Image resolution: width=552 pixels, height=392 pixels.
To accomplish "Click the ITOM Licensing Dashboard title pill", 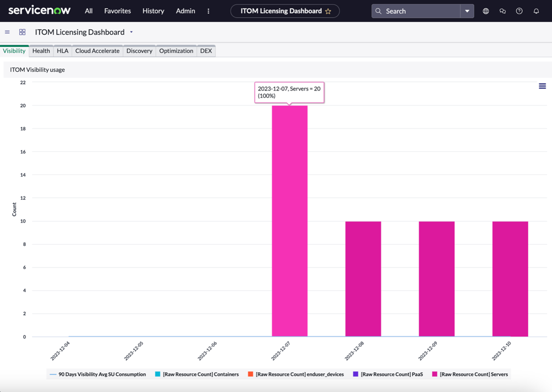I will pyautogui.click(x=285, y=11).
